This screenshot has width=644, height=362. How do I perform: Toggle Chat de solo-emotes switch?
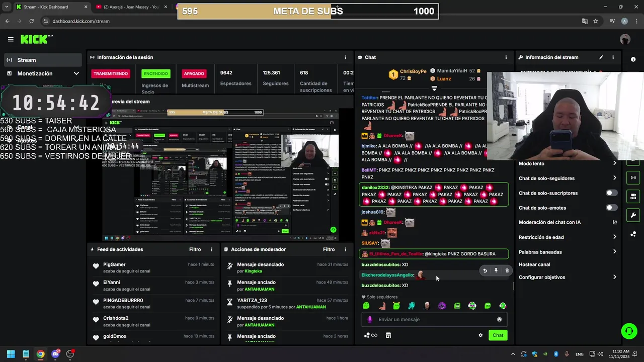(611, 208)
